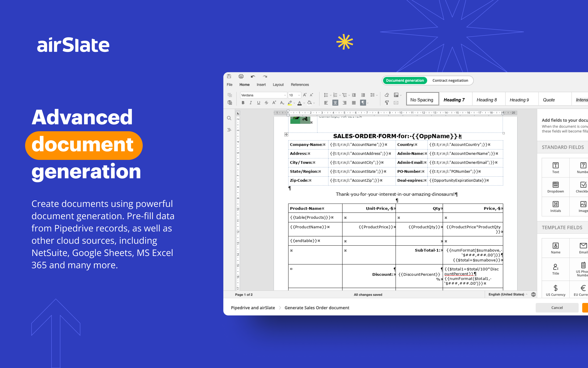The image size is (588, 368).
Task: Select the Contract negotiation mode tab
Action: [x=450, y=80]
